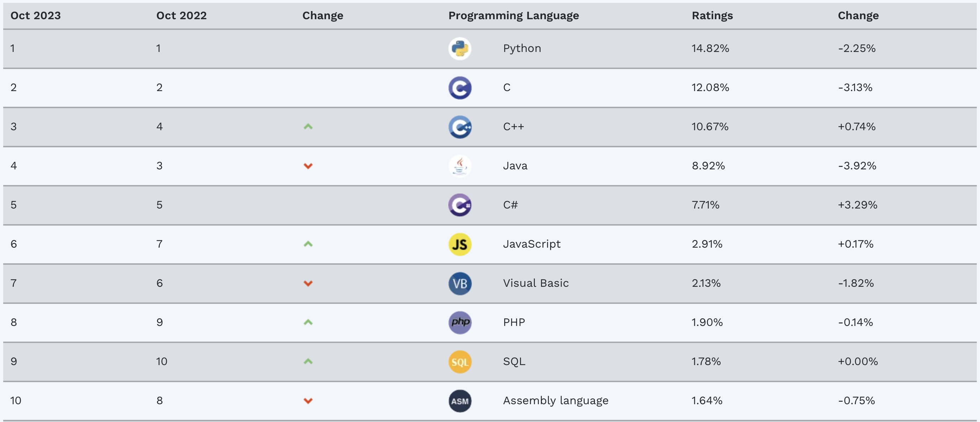Select the Python language name
Viewport: 980px width, 422px height.
click(522, 49)
